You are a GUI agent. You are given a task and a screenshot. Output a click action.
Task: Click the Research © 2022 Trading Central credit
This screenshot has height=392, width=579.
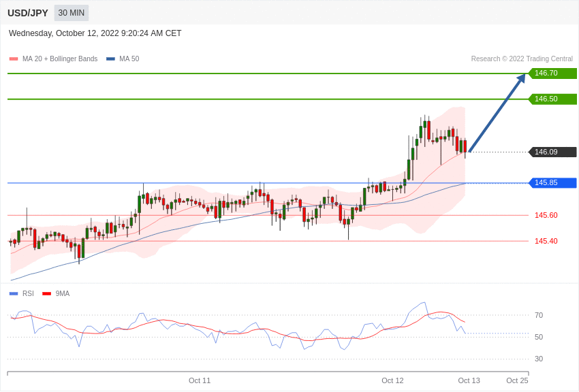(522, 59)
